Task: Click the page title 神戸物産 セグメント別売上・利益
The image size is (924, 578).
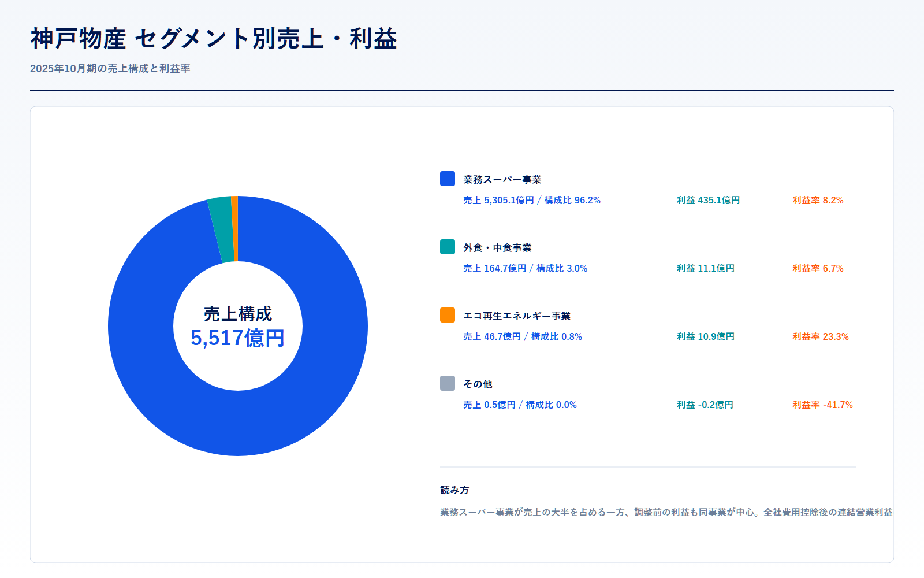Action: [x=214, y=39]
